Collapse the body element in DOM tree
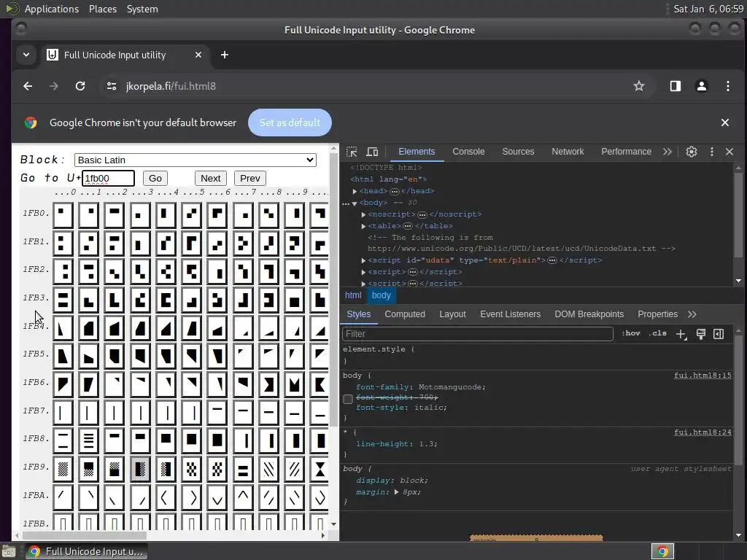The height and width of the screenshot is (560, 747). [355, 203]
